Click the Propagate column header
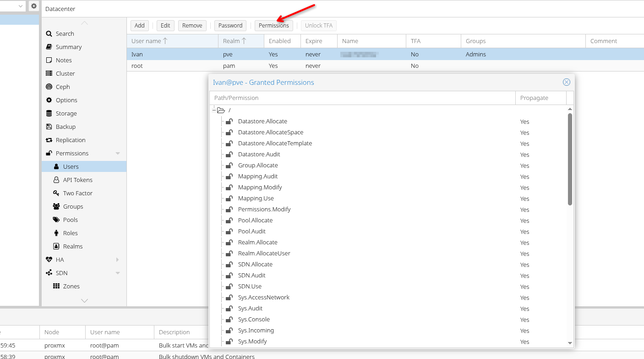 point(540,98)
